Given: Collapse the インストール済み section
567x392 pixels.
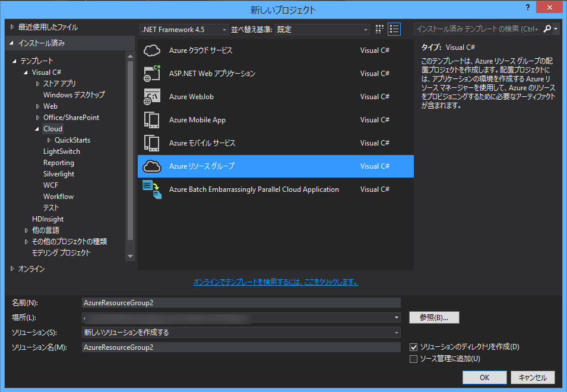Looking at the screenshot, I should coord(11,43).
